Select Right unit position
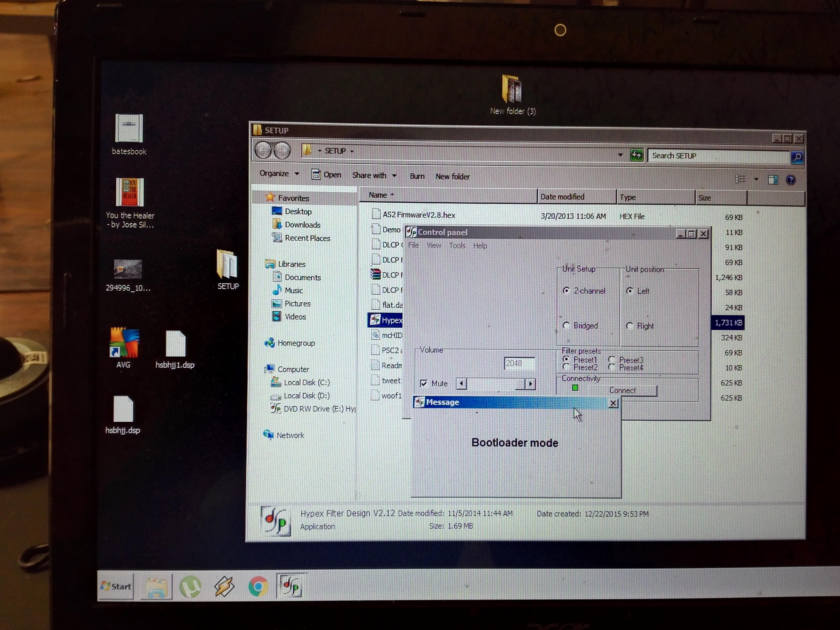This screenshot has width=840, height=630. [640, 326]
